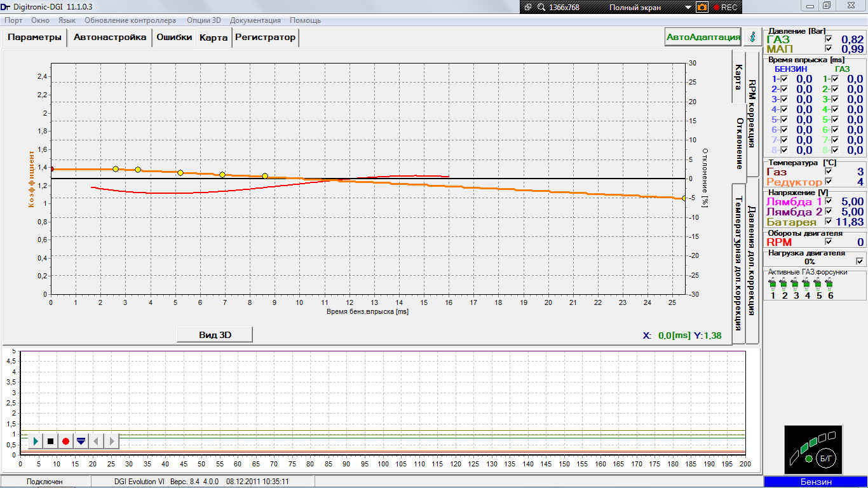
Task: Switch to the Регистратор tab
Action: point(265,37)
